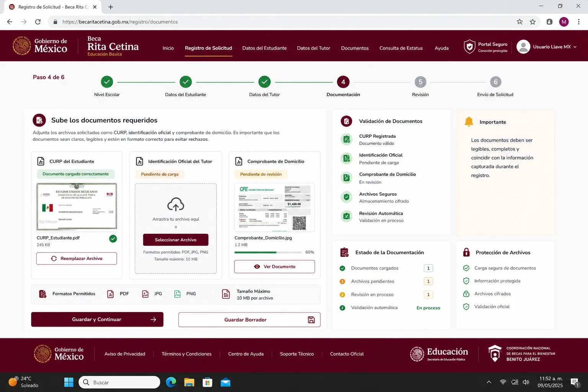
Task: Click the cloud upload icon
Action: 176,205
